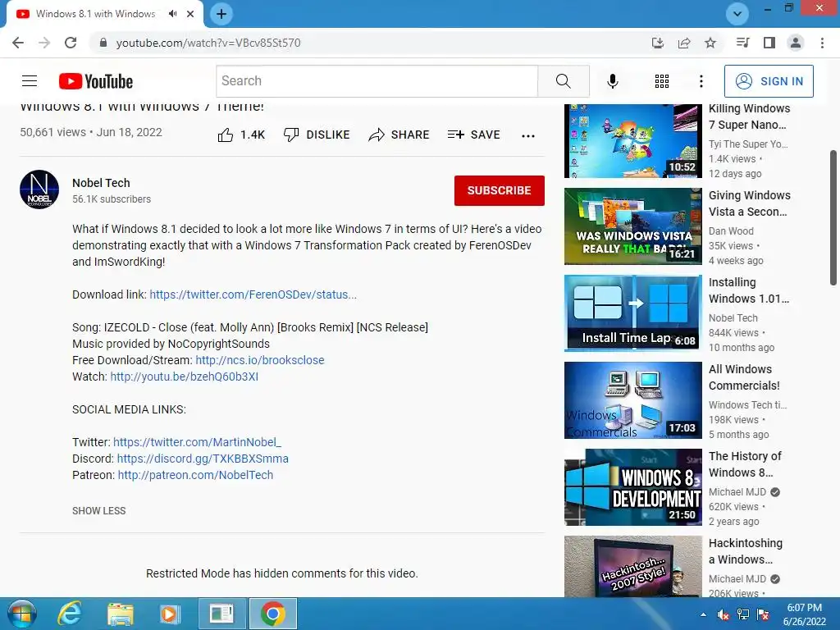
Task: Click the muted volume tray icon
Action: tap(724, 614)
